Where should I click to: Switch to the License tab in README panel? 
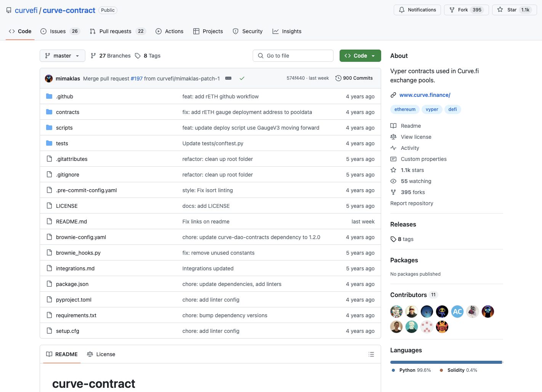101,354
